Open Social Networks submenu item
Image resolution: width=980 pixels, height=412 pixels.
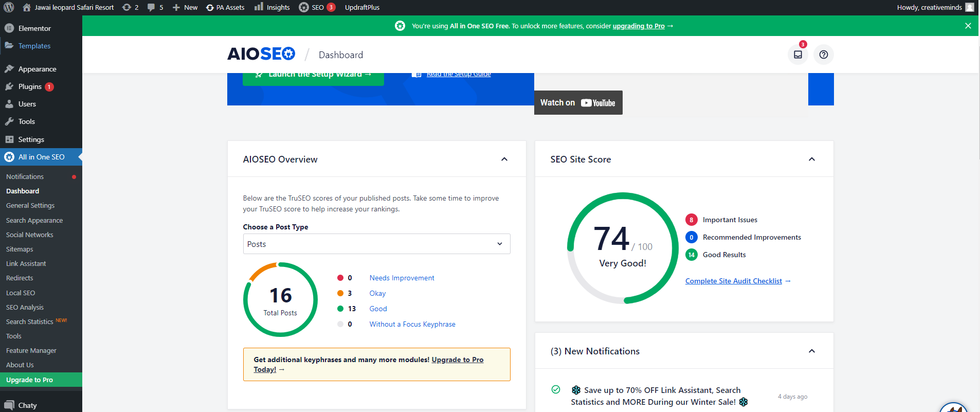(x=30, y=235)
